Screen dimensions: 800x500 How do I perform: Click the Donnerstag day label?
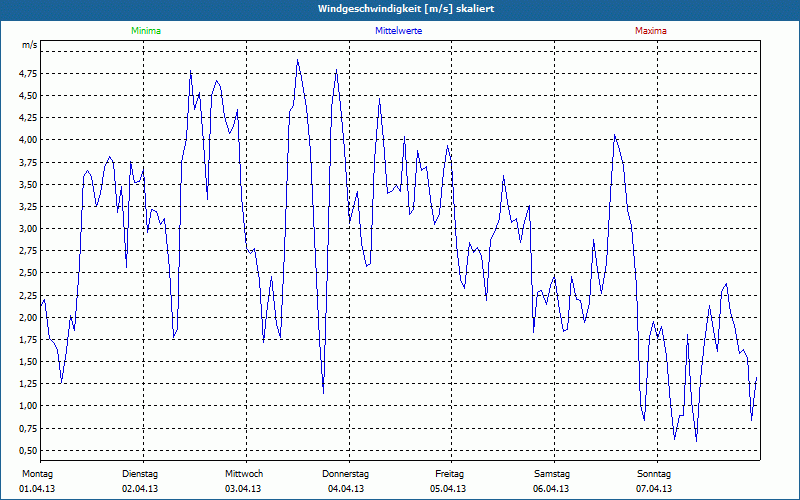345,474
